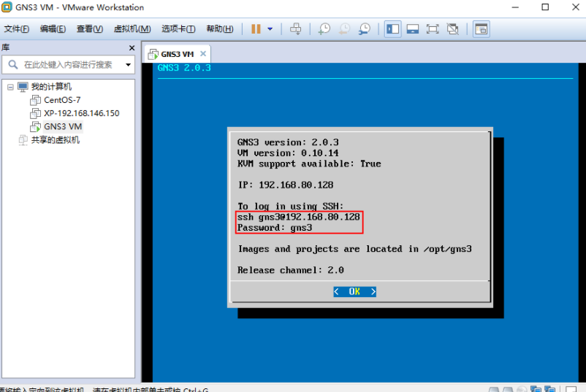Click the VMware logo in title bar
586x392 pixels.
pos(7,7)
